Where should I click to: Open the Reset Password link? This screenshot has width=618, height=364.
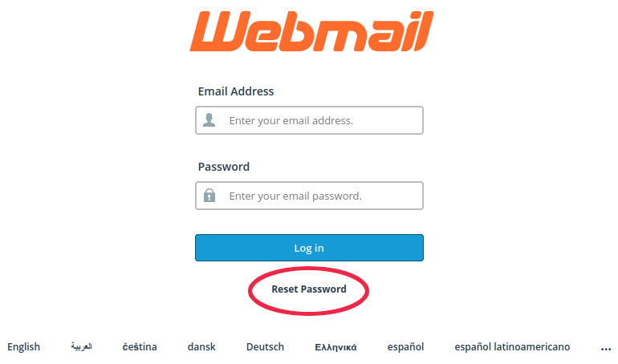pyautogui.click(x=309, y=289)
